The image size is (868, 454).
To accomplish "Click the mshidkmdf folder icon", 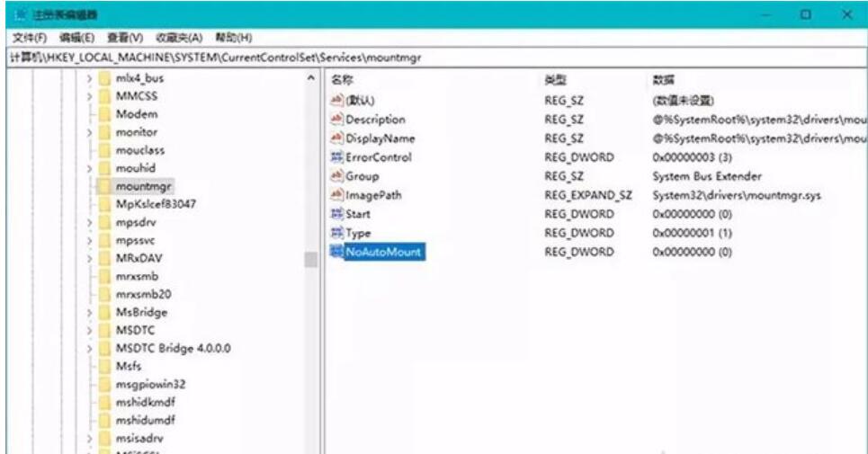I will coord(104,402).
